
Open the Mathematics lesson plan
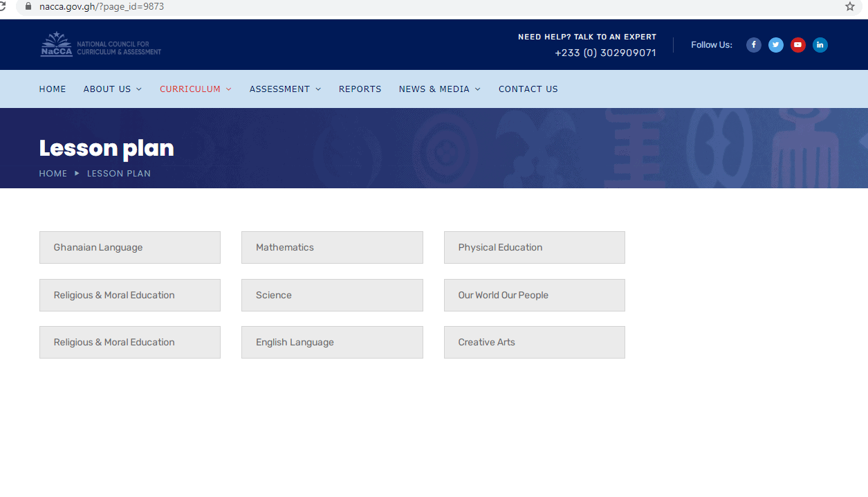[x=332, y=247]
